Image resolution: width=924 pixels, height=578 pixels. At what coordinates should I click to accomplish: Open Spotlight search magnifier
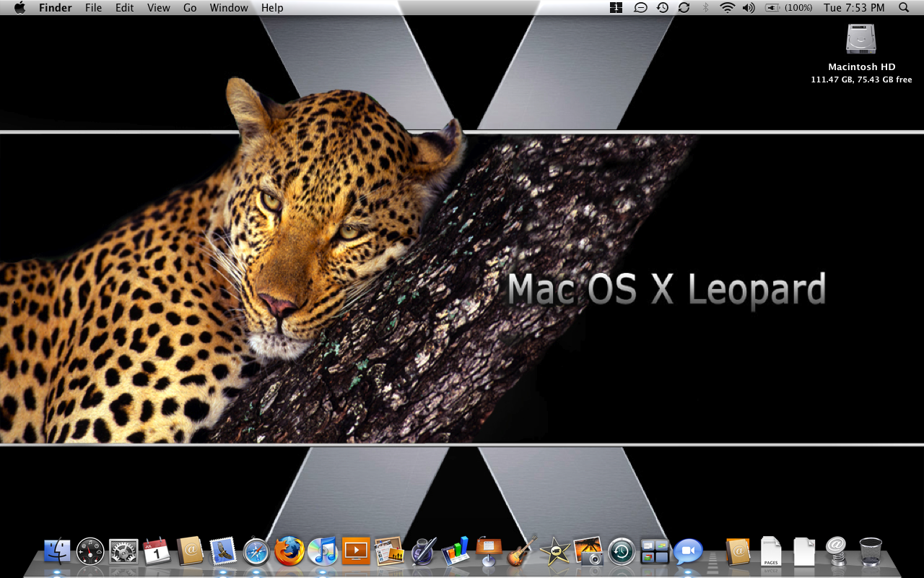904,8
